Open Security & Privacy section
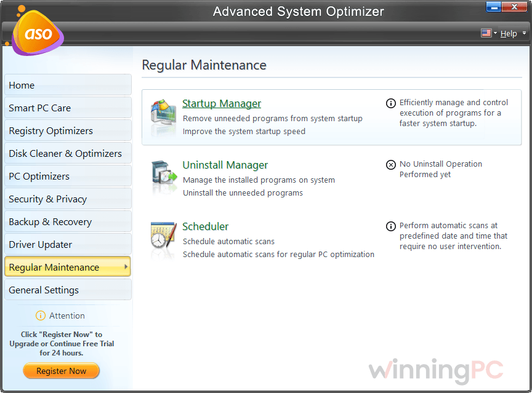 click(68, 199)
